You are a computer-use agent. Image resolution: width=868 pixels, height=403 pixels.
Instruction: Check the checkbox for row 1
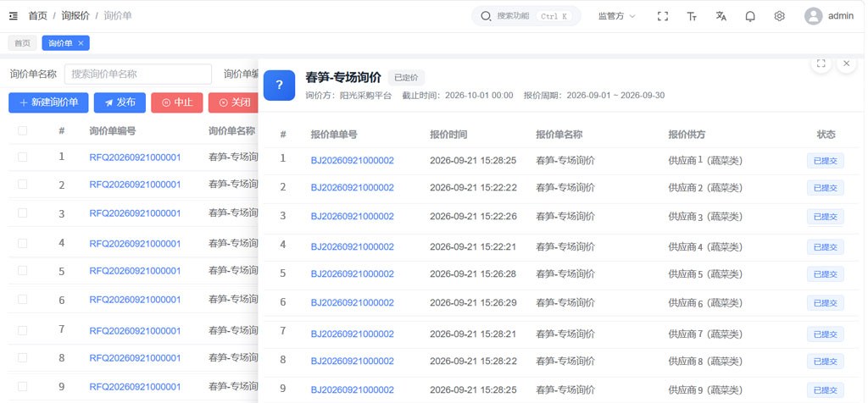22,157
